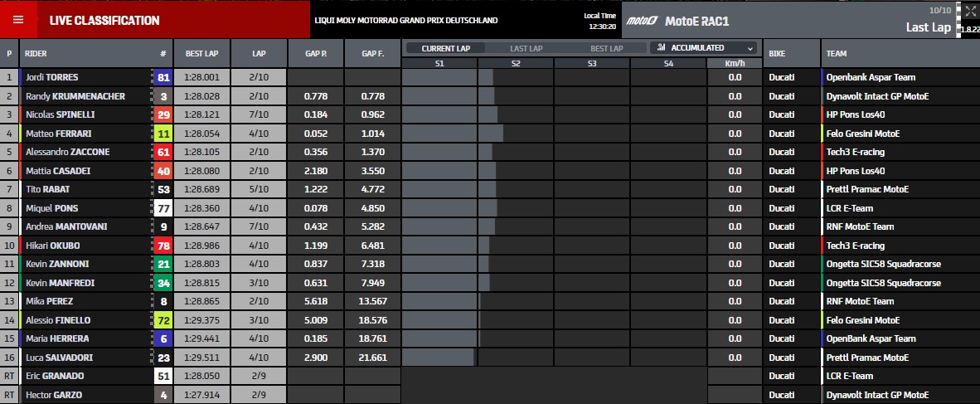Click number badge 40 of Casadei

coord(163,171)
